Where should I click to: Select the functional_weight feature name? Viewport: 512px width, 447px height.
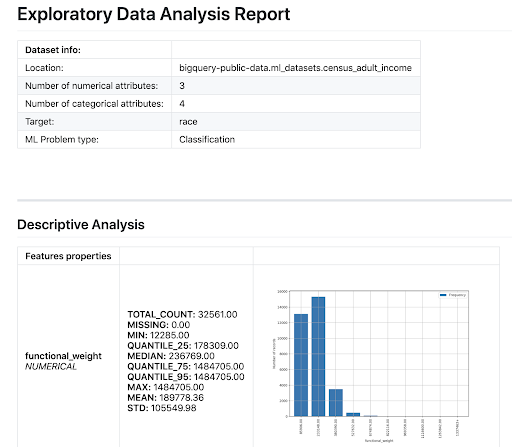(63, 356)
